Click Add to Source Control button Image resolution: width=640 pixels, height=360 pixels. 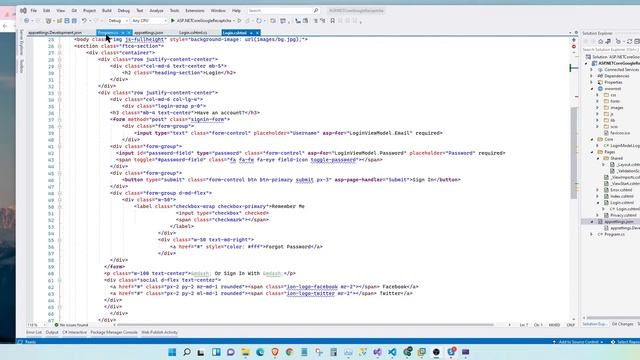coord(578,342)
